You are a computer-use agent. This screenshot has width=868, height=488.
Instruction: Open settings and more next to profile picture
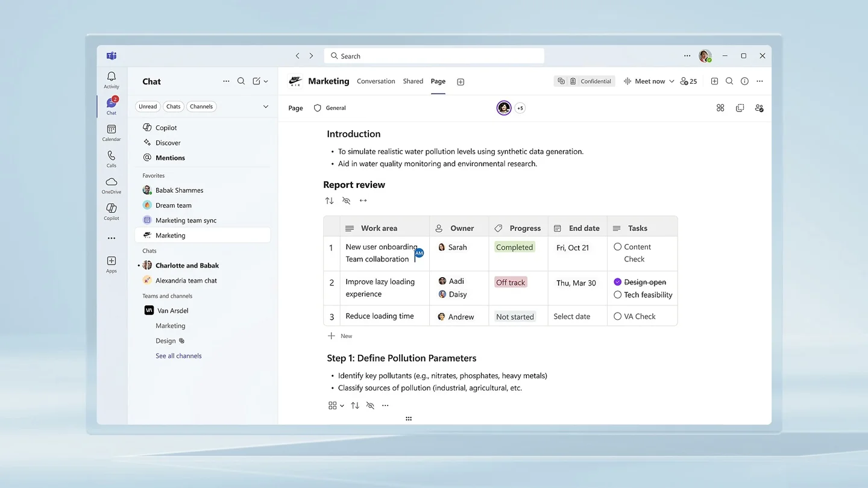coord(687,56)
